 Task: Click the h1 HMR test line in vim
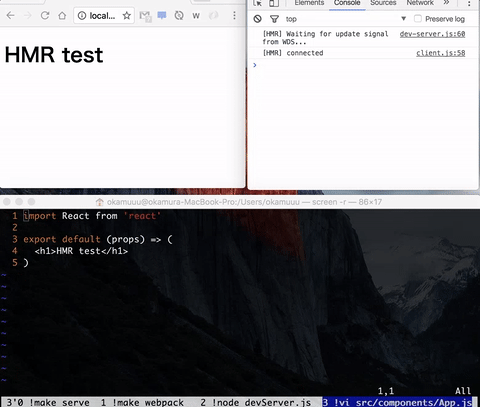coord(81,251)
